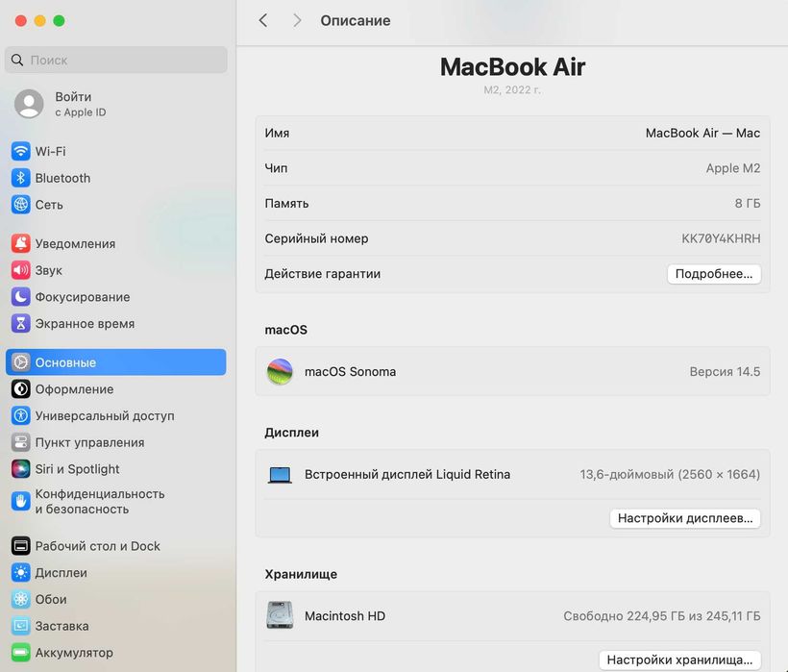Select Пункт управления label

tap(90, 442)
